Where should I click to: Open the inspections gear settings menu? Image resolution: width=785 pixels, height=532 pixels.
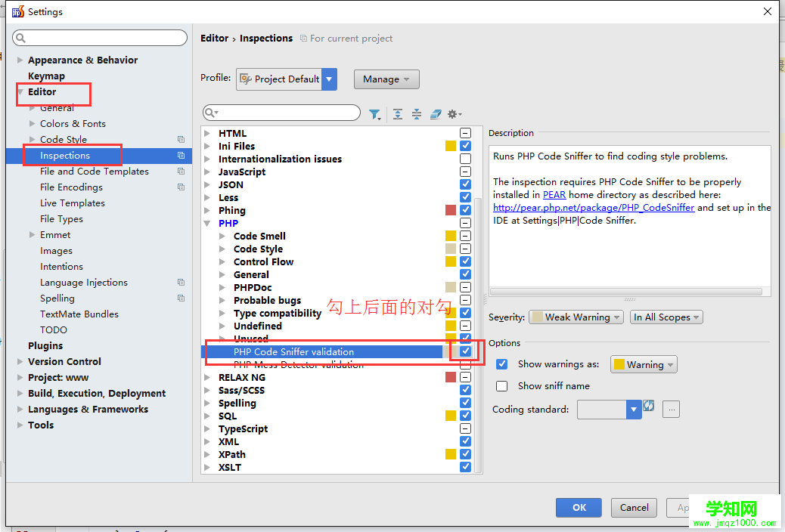454,114
